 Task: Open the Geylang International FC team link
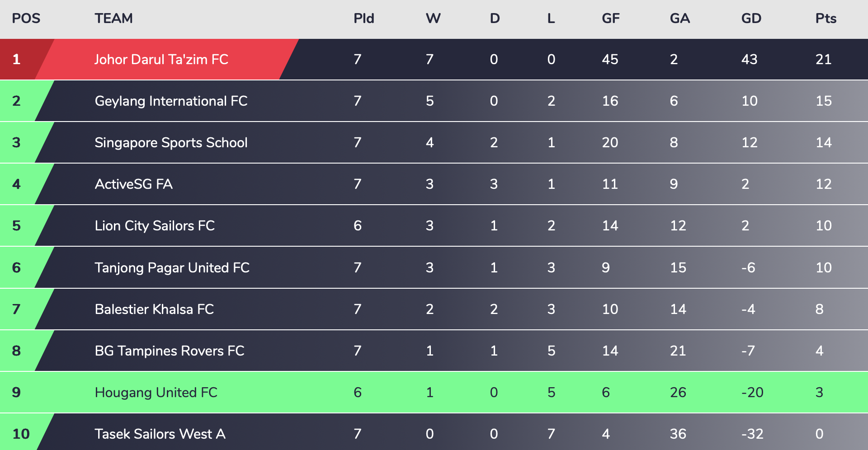[x=171, y=101]
